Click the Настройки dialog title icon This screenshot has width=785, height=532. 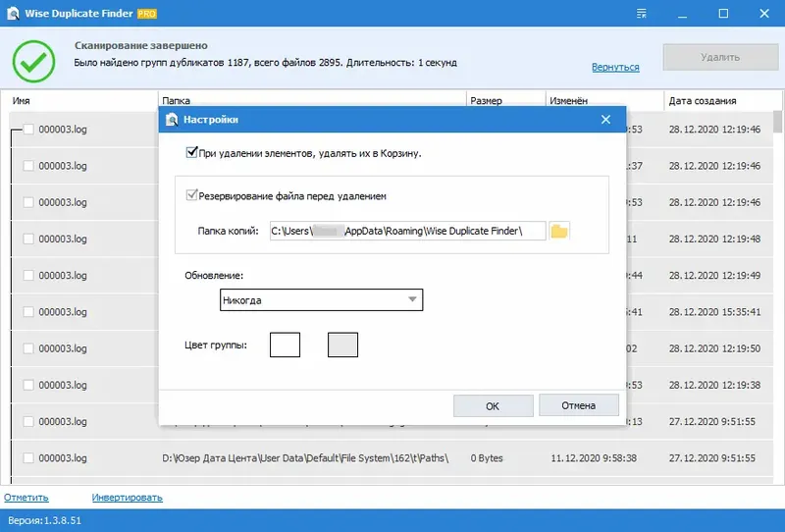coord(172,120)
